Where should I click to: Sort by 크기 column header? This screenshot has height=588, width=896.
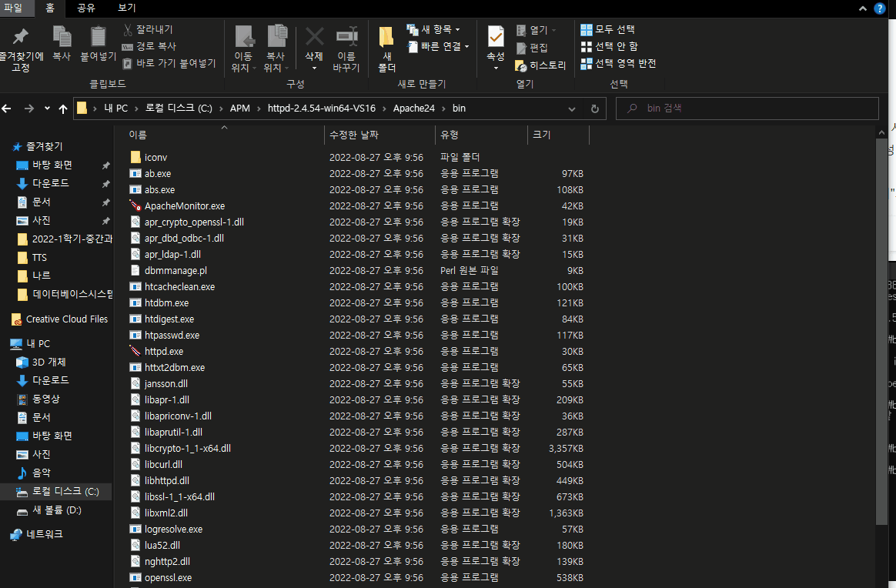click(558, 135)
